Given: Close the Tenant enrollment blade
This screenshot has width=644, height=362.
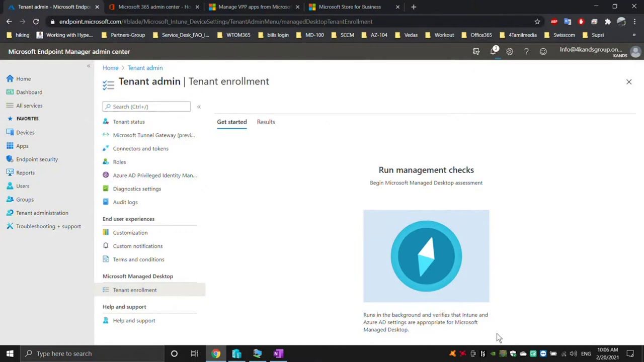Looking at the screenshot, I should [x=629, y=81].
